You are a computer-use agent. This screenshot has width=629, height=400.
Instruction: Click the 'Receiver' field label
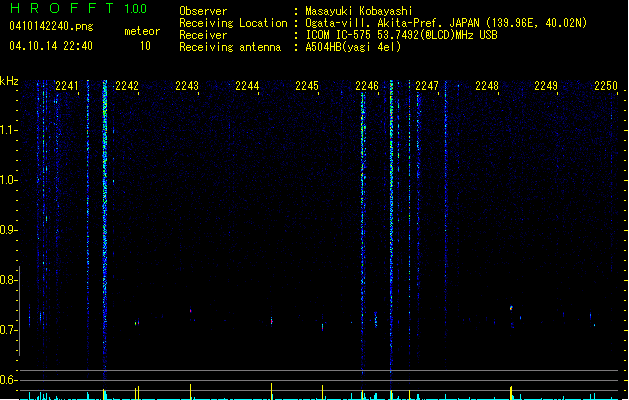(203, 35)
